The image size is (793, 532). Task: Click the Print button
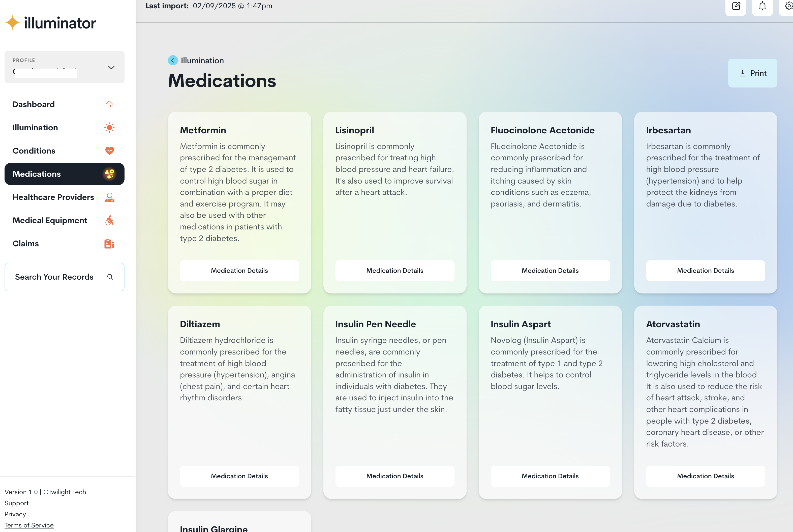[752, 73]
